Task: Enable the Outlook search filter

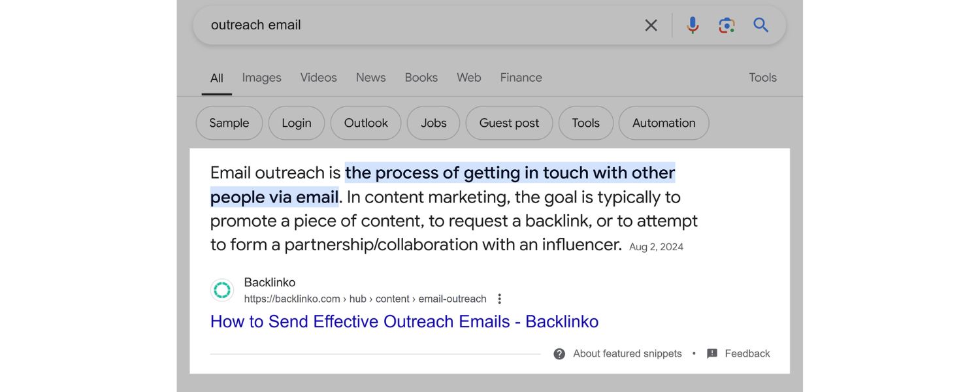Action: (x=365, y=123)
